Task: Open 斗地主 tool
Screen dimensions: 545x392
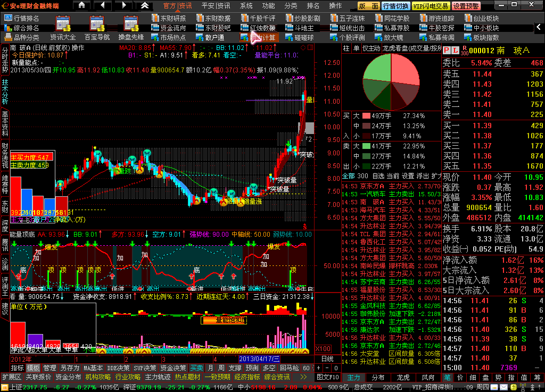Action: (300, 28)
